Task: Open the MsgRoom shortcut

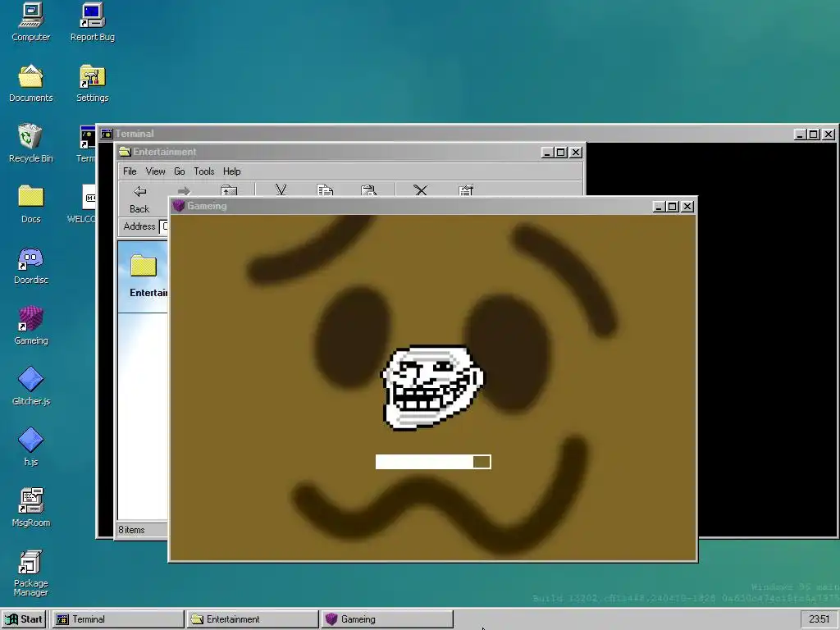Action: (x=30, y=507)
